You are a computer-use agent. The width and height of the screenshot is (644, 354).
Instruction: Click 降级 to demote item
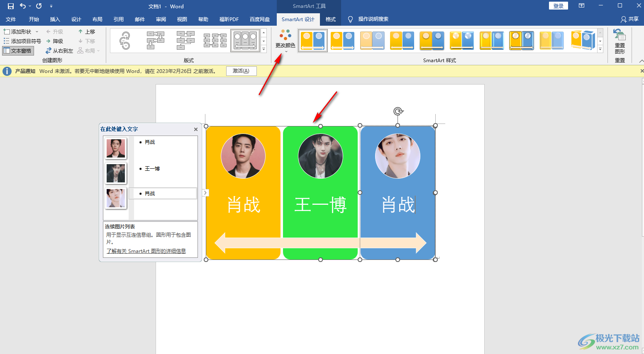(x=55, y=41)
